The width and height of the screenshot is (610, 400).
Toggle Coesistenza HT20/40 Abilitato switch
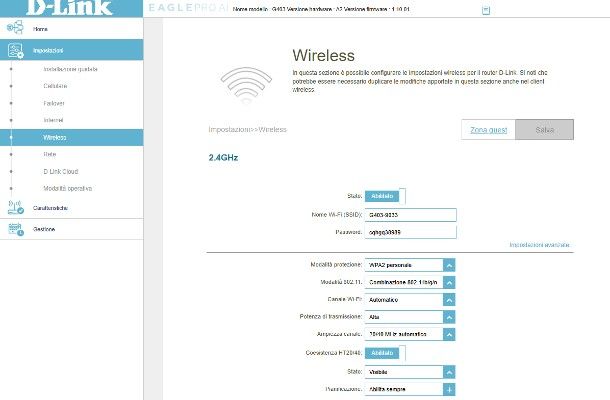tap(385, 353)
